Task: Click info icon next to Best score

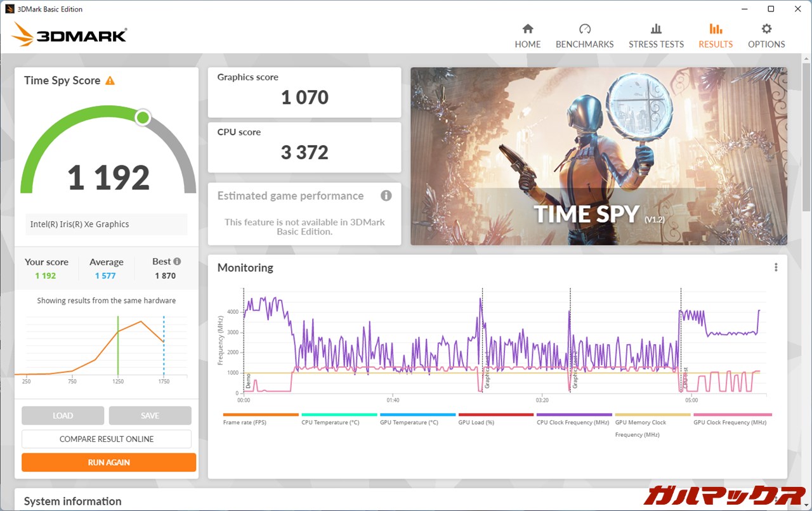Action: coord(177,261)
